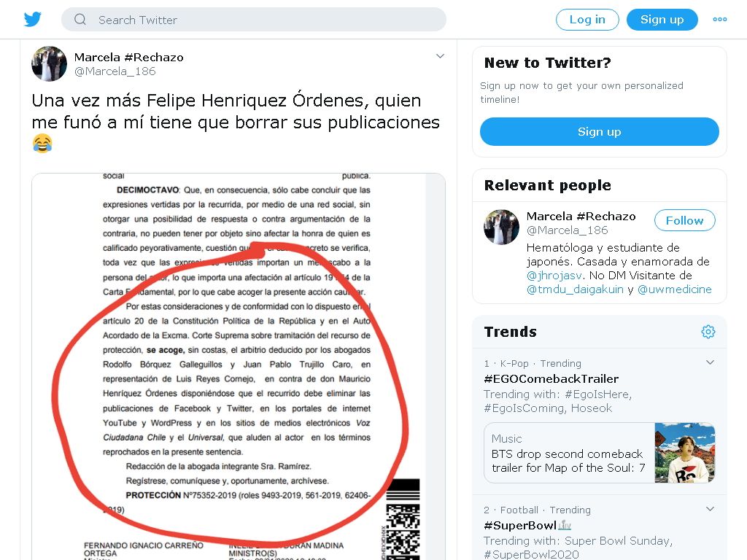
Task: Focus the Search Twitter field
Action: click(253, 20)
